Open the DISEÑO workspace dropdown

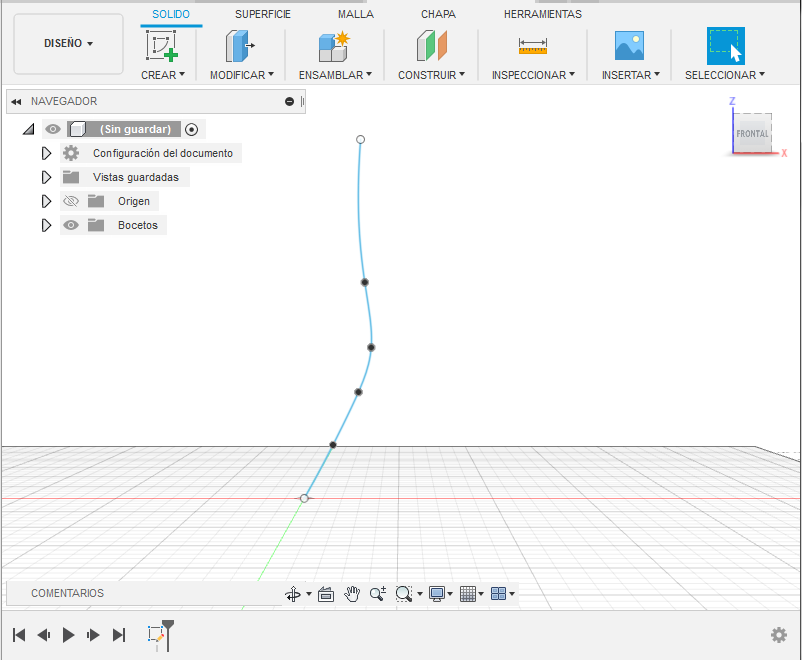[x=69, y=43]
